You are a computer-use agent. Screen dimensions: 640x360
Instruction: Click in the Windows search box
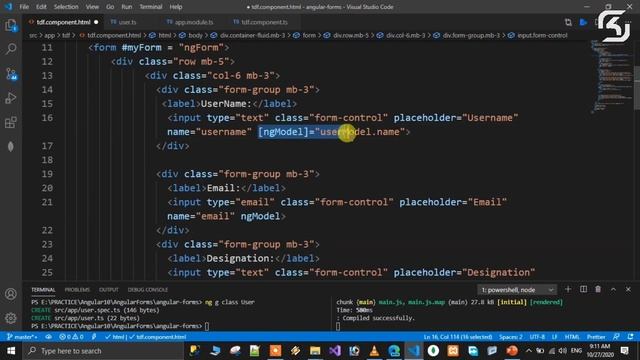104,351
